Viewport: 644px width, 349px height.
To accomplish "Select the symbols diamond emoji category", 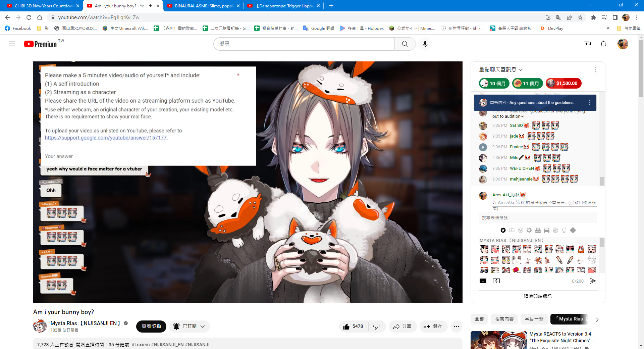I will 573,230.
